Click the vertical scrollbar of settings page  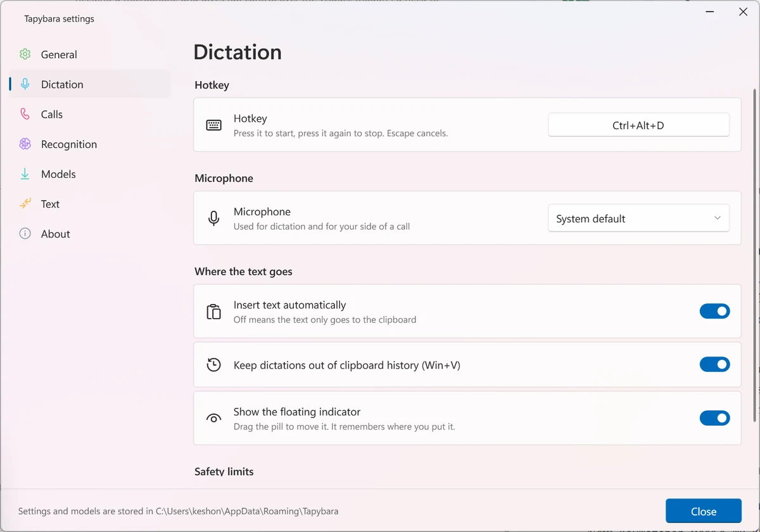pos(754,255)
